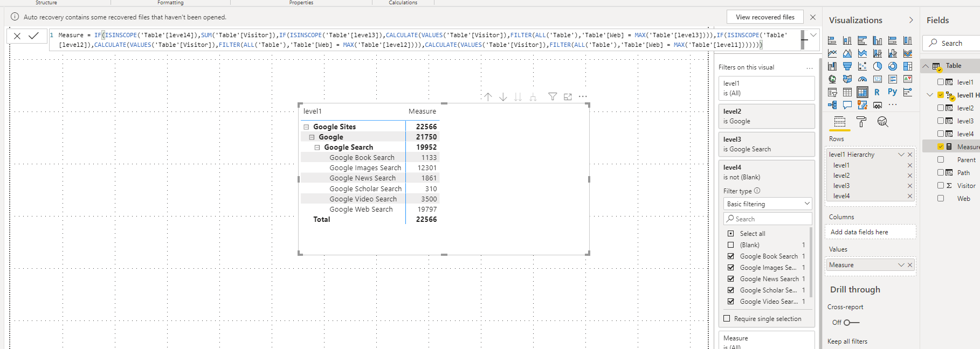Click View recovered files button
980x349 pixels.
click(765, 17)
